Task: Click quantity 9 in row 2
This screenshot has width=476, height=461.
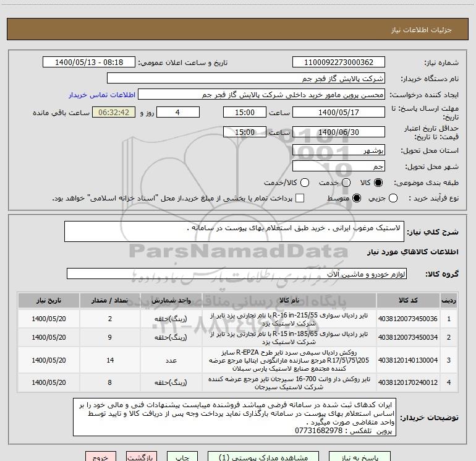Action: tap(110, 337)
